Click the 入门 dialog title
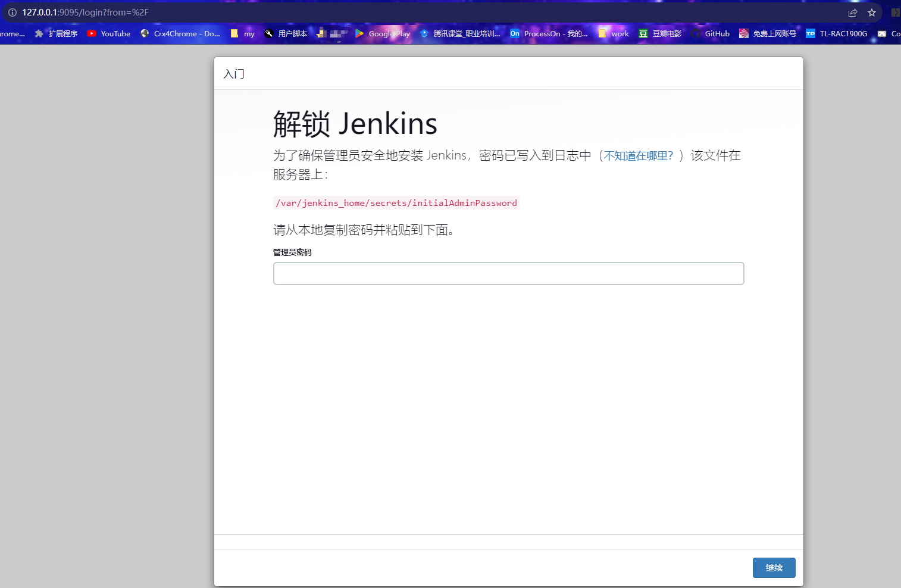901x588 pixels. pos(234,74)
